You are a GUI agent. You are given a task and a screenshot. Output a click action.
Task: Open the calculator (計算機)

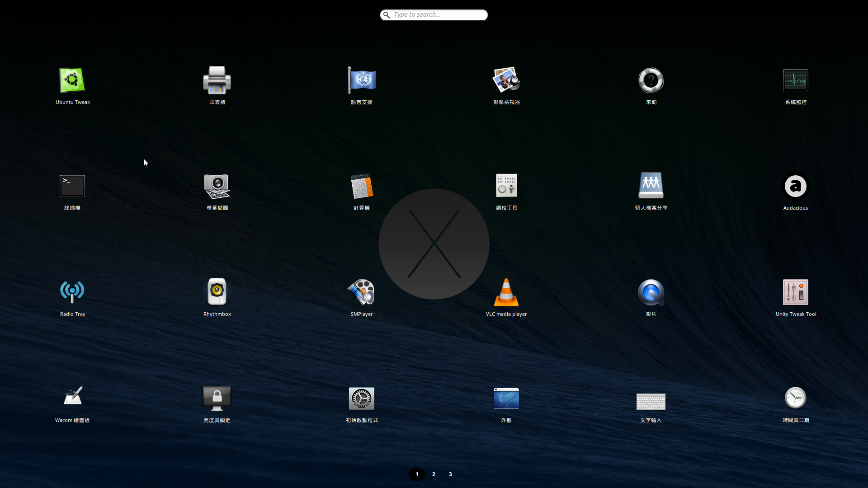(x=362, y=186)
